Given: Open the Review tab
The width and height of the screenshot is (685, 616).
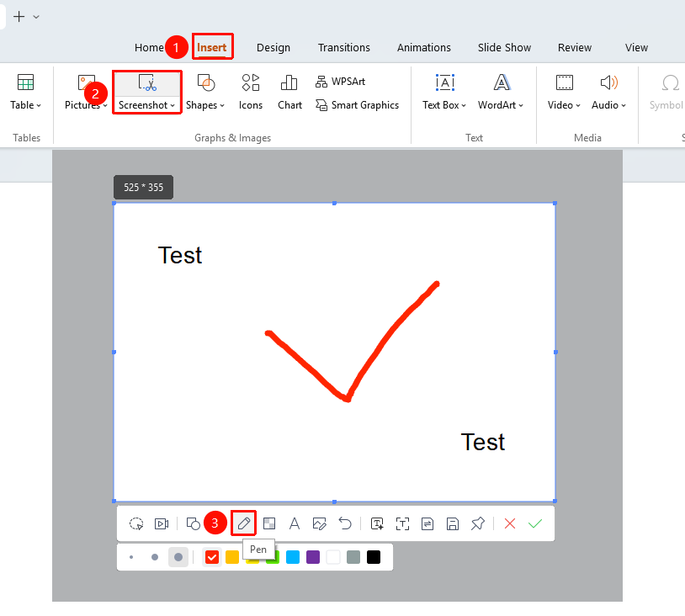Looking at the screenshot, I should coord(575,48).
